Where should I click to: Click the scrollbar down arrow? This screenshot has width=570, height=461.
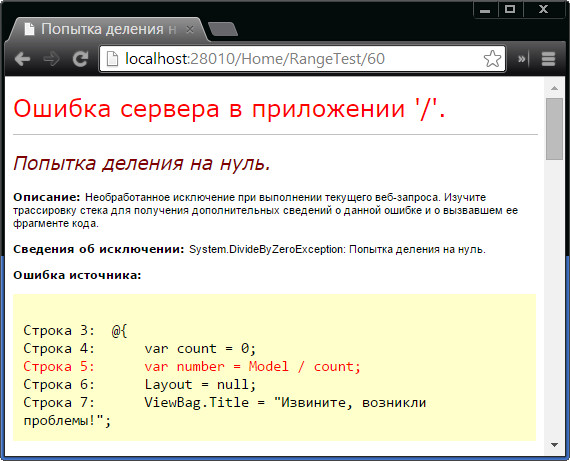point(554,445)
